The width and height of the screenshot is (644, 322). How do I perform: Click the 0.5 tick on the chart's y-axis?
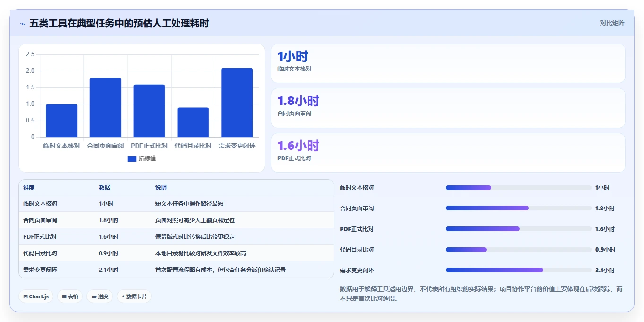pos(30,121)
